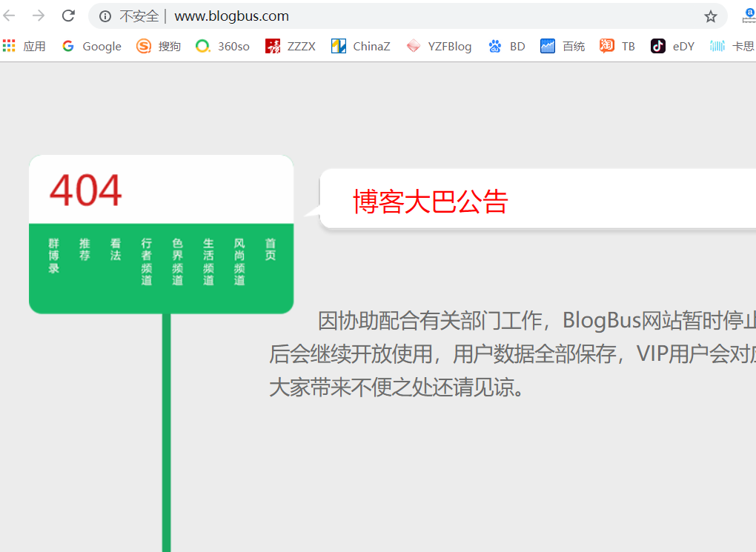756x552 pixels.
Task: Click the browser forward arrow
Action: (39, 16)
